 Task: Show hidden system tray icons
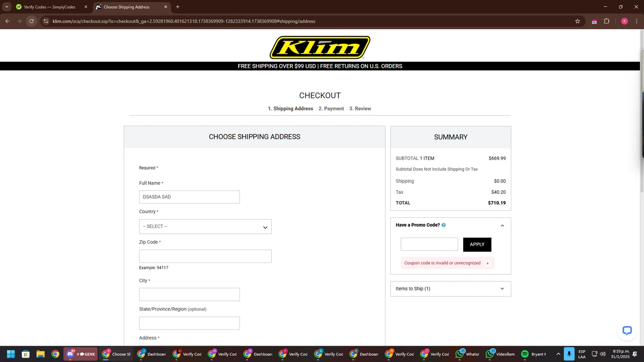[558, 354]
